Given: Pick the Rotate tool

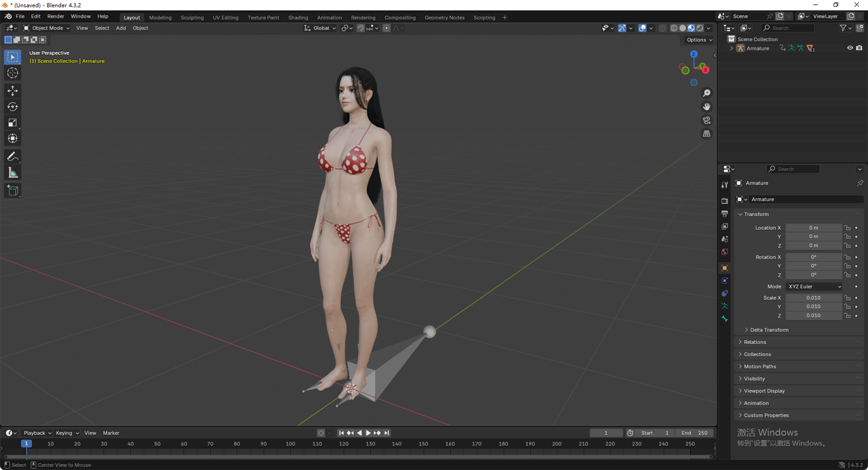Looking at the screenshot, I should click(13, 107).
